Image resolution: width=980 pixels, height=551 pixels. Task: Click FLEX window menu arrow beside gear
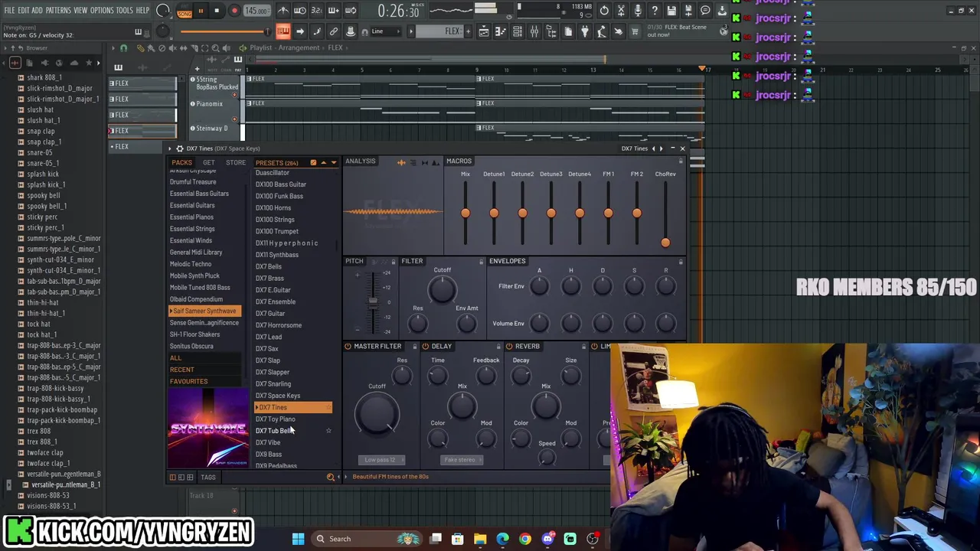(170, 148)
